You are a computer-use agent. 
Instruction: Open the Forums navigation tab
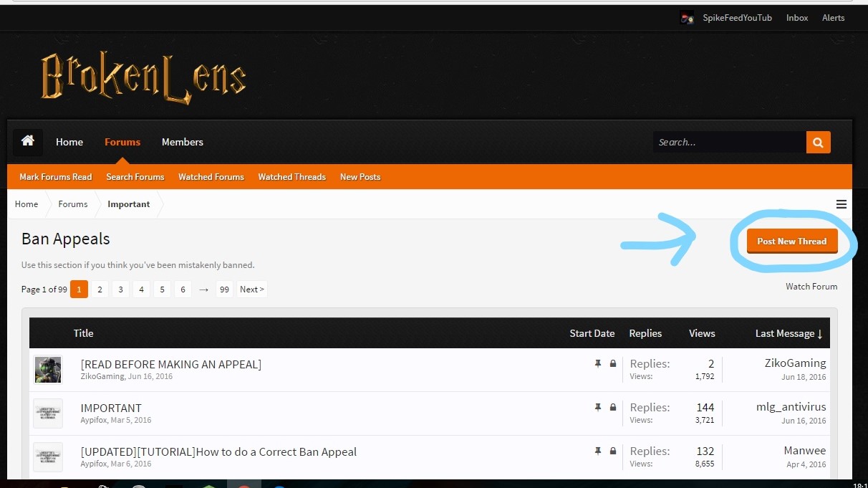pyautogui.click(x=122, y=142)
